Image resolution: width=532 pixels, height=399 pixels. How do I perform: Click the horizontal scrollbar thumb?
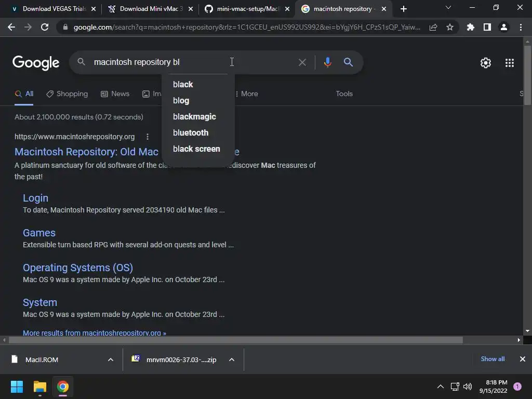[x=235, y=340]
